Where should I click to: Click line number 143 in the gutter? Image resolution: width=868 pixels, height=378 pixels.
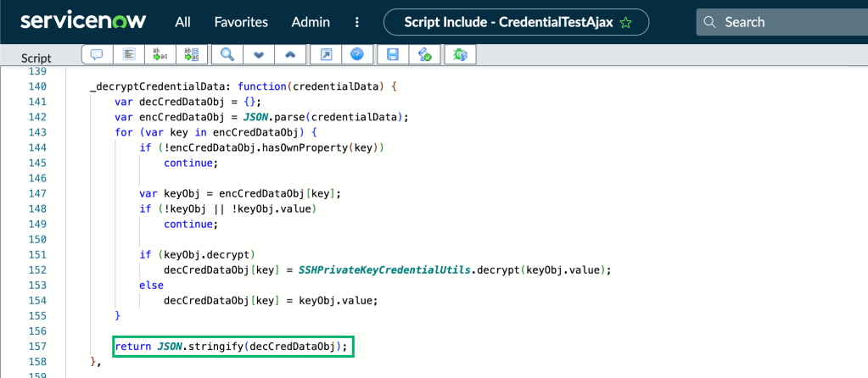point(36,132)
